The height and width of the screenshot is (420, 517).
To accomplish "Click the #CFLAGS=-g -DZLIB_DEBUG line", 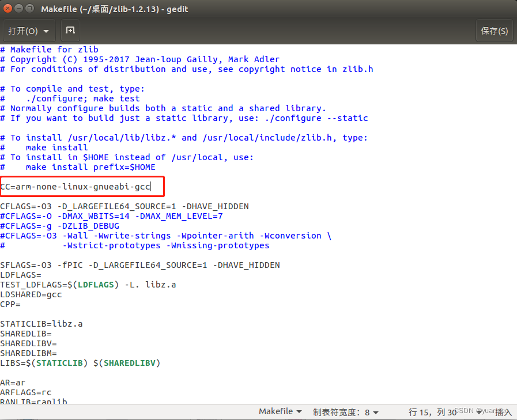I will 60,226.
